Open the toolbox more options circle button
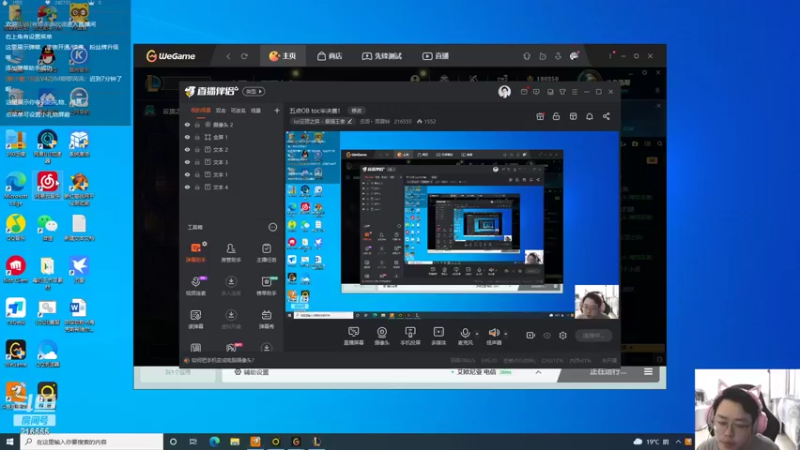This screenshot has height=450, width=800. coord(272,227)
